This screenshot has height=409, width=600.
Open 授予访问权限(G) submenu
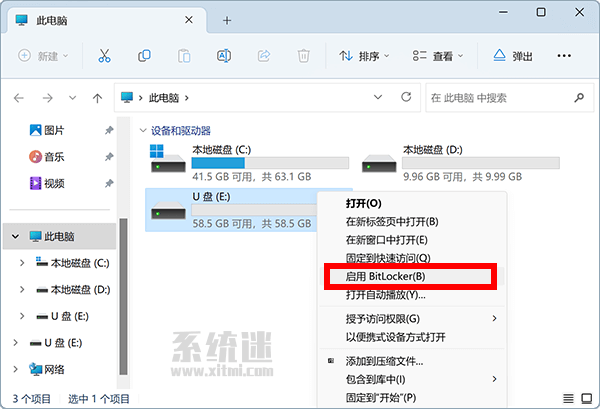411,318
